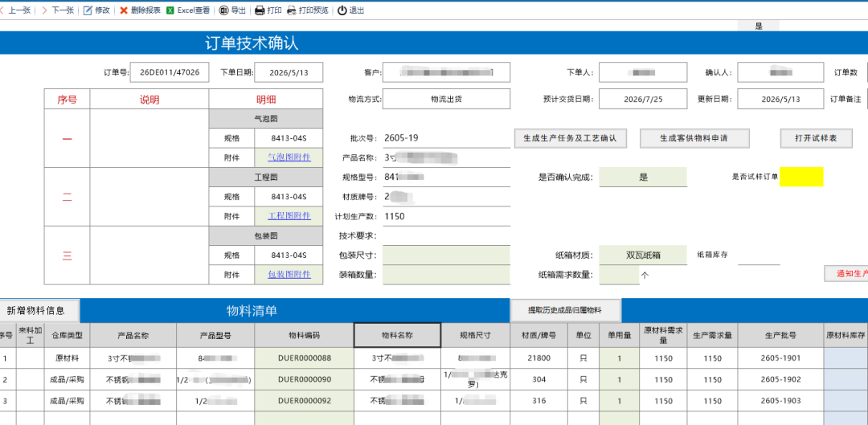This screenshot has width=868, height=425.
Task: Select the 物料名称 column header
Action: [x=398, y=335]
